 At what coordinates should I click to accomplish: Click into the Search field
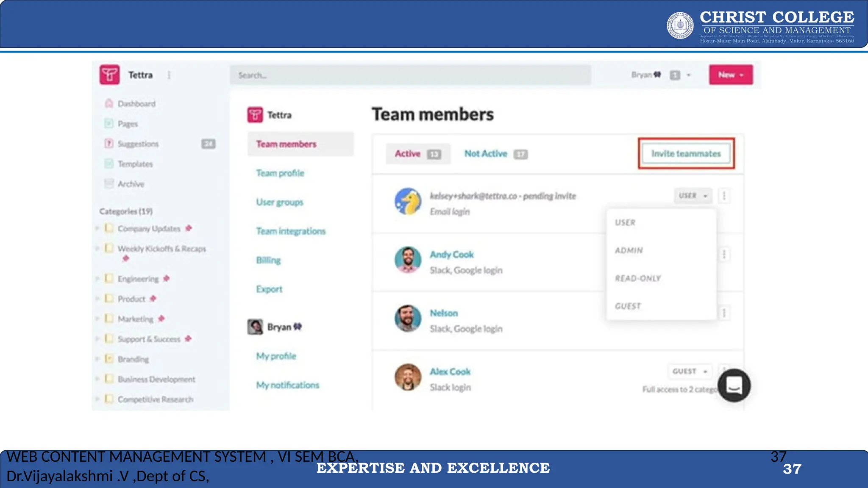pyautogui.click(x=410, y=75)
